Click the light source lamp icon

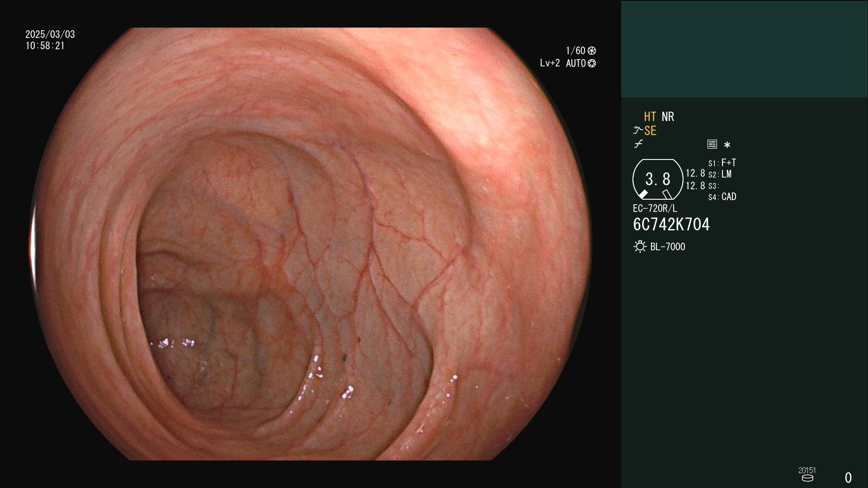pos(640,247)
